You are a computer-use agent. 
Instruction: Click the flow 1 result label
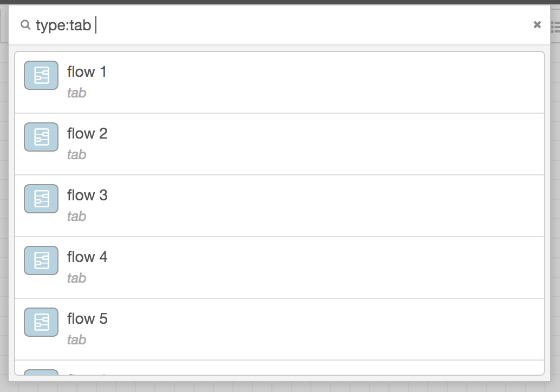pos(87,71)
